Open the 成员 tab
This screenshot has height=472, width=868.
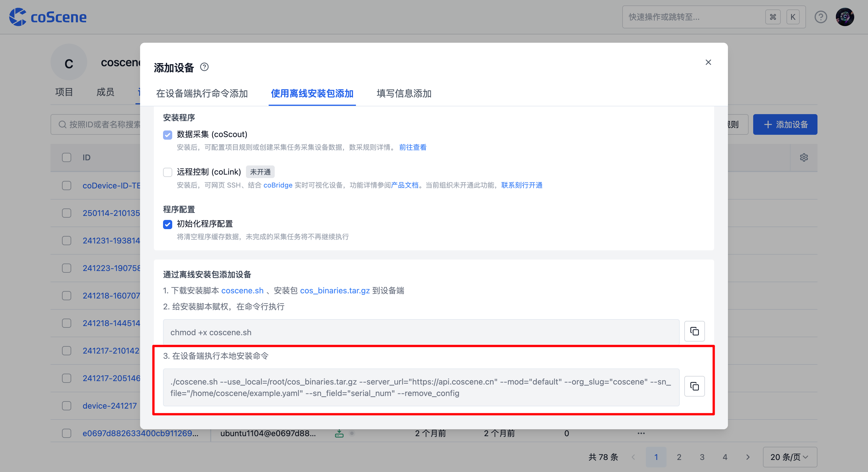point(105,92)
